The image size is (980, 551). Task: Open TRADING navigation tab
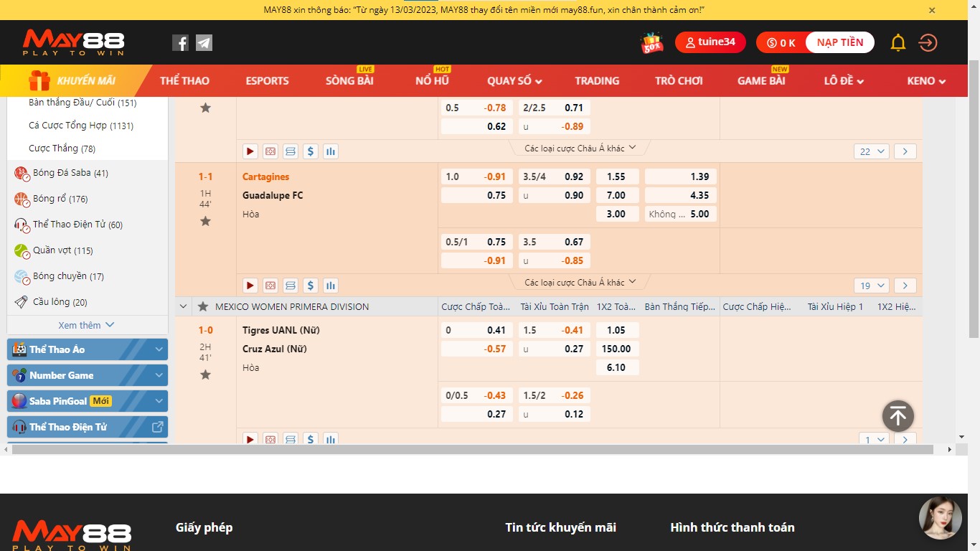tap(597, 81)
